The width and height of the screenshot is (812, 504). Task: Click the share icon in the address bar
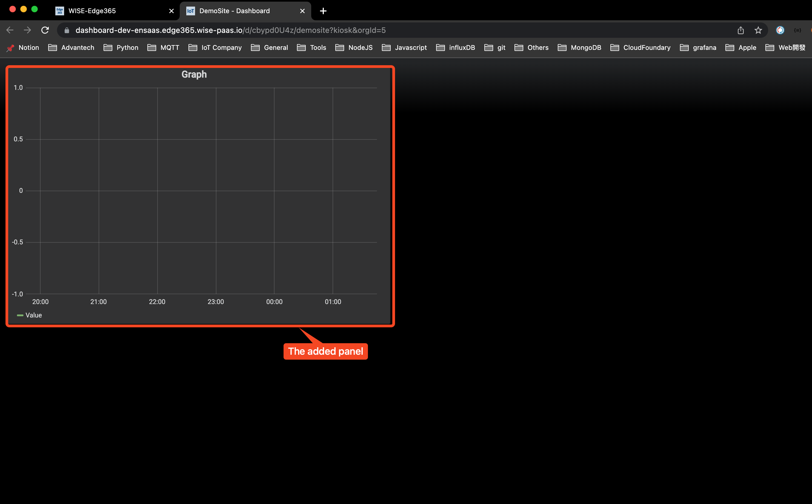[741, 30]
